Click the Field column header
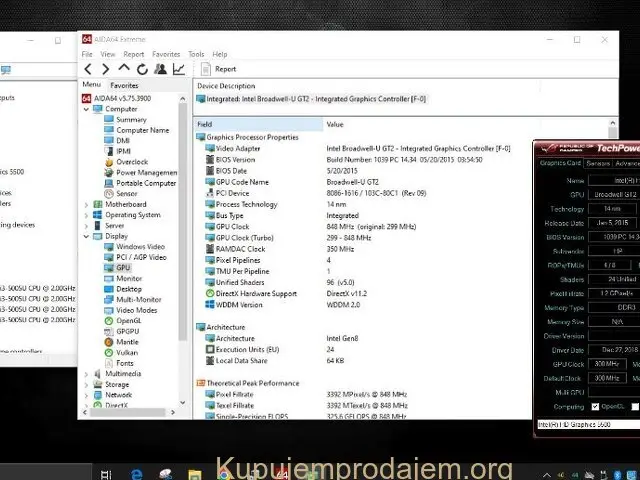Screen dimensions: 640x480 pos(205,124)
